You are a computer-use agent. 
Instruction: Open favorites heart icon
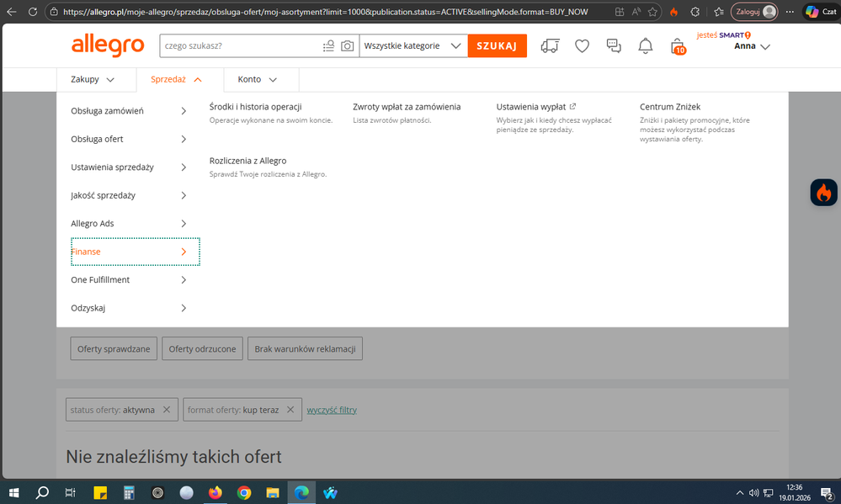pyautogui.click(x=582, y=46)
